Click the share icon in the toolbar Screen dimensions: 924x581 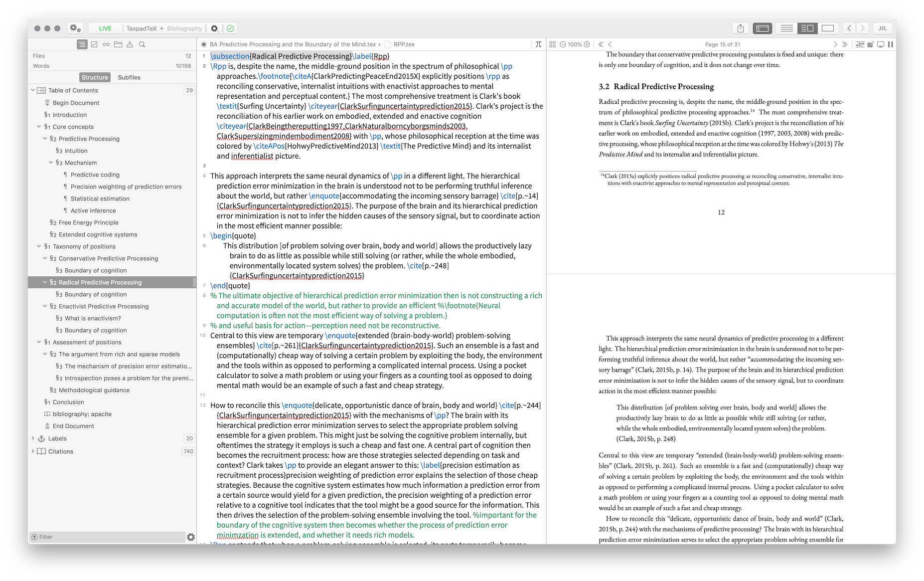(741, 28)
